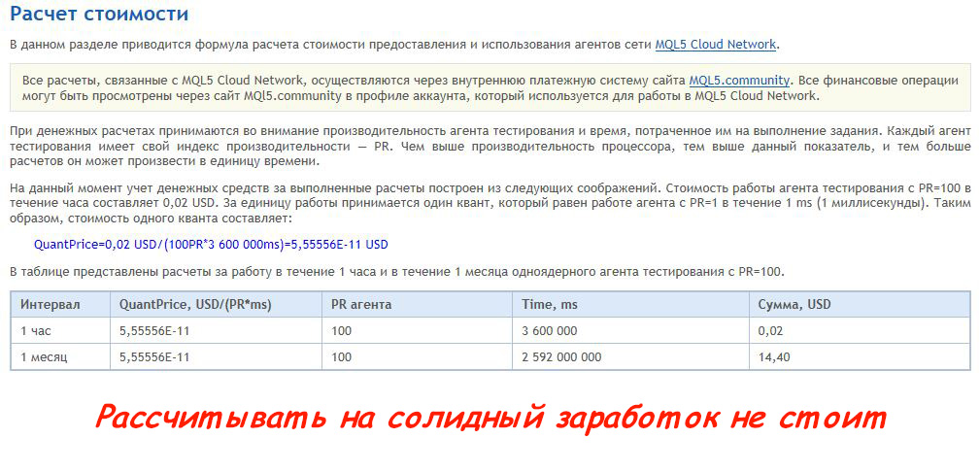Click QuantPrice value in '1 месяц' row
This screenshot has width=980, height=472.
pyautogui.click(x=217, y=357)
